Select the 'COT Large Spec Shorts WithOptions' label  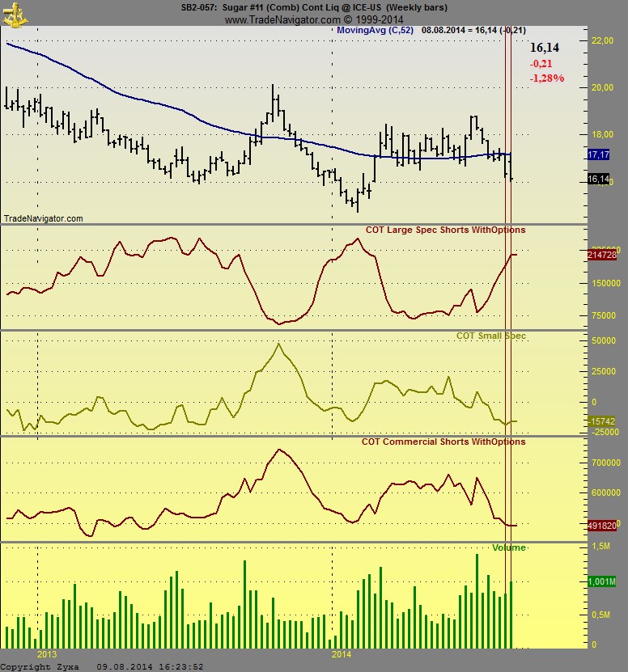pos(445,230)
